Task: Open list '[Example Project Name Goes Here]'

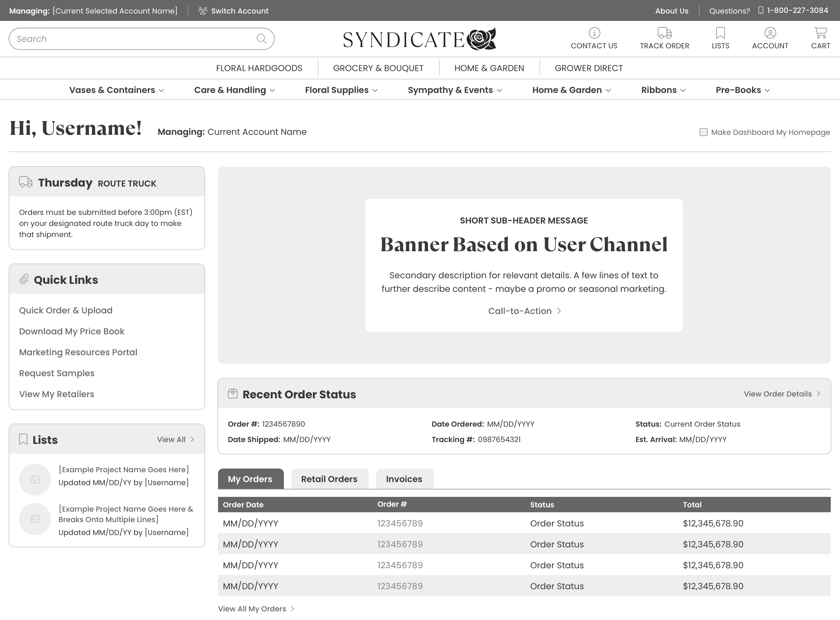Action: [123, 469]
